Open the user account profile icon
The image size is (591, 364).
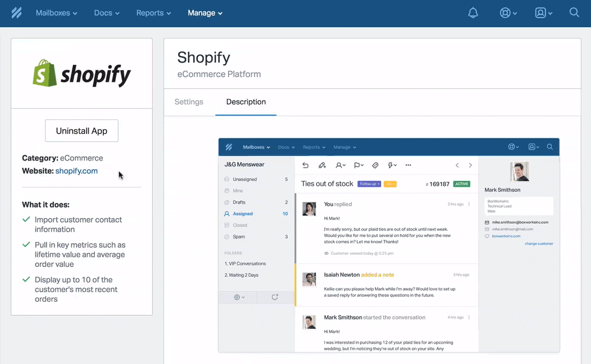pyautogui.click(x=543, y=13)
